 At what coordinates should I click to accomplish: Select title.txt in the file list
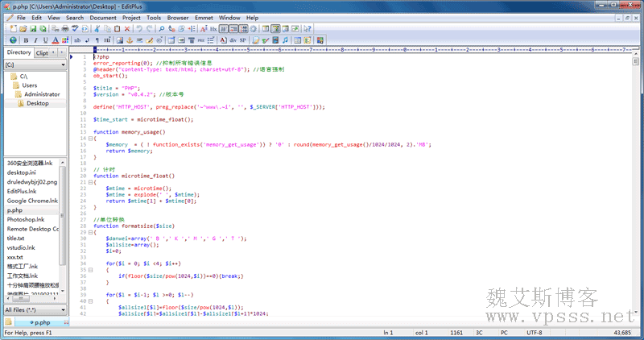click(16, 238)
